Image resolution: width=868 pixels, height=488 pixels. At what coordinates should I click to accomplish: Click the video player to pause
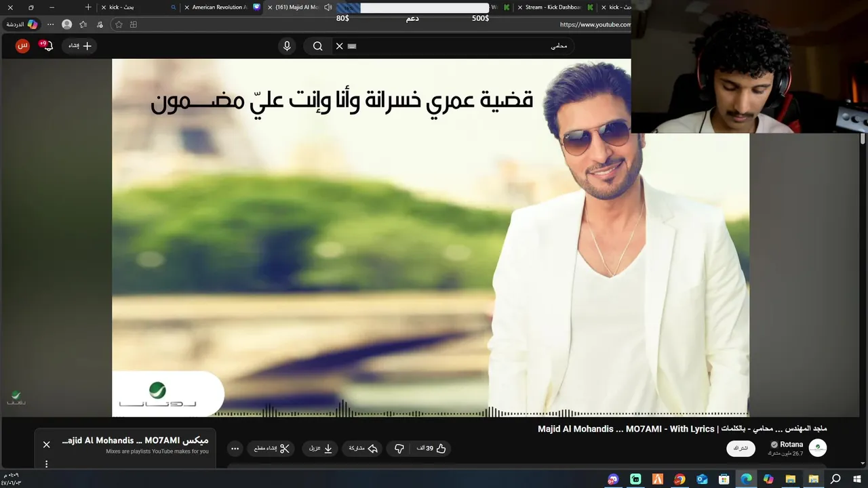[x=430, y=237]
